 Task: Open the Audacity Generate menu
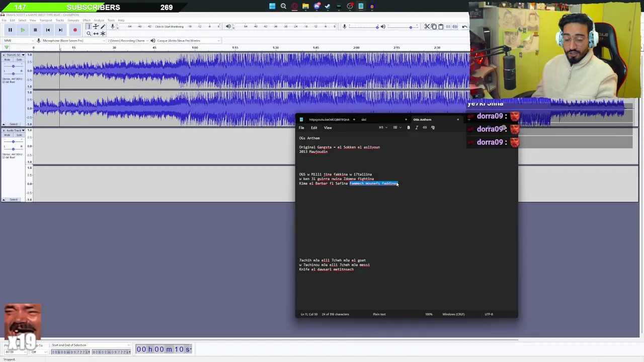coord(73,20)
